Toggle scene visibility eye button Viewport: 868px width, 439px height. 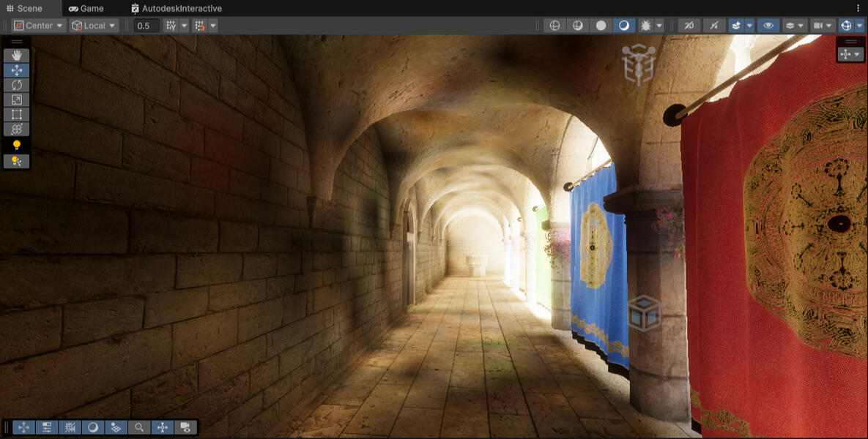point(768,26)
